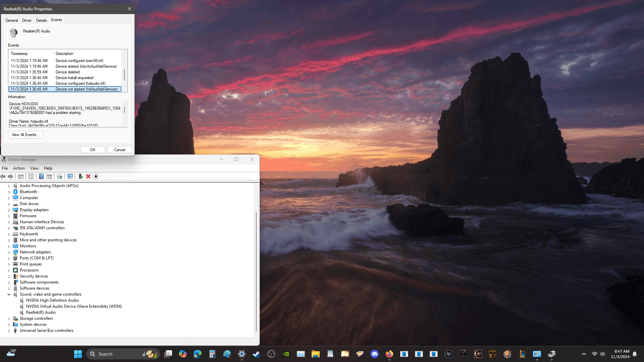Click the View All Events button
Screen dimensions: 644x362
pyautogui.click(x=25, y=135)
